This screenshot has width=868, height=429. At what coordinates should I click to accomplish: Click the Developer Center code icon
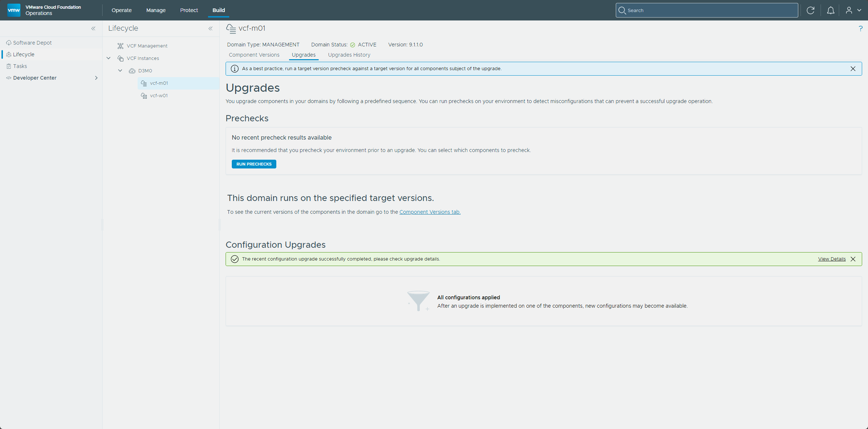pos(9,78)
